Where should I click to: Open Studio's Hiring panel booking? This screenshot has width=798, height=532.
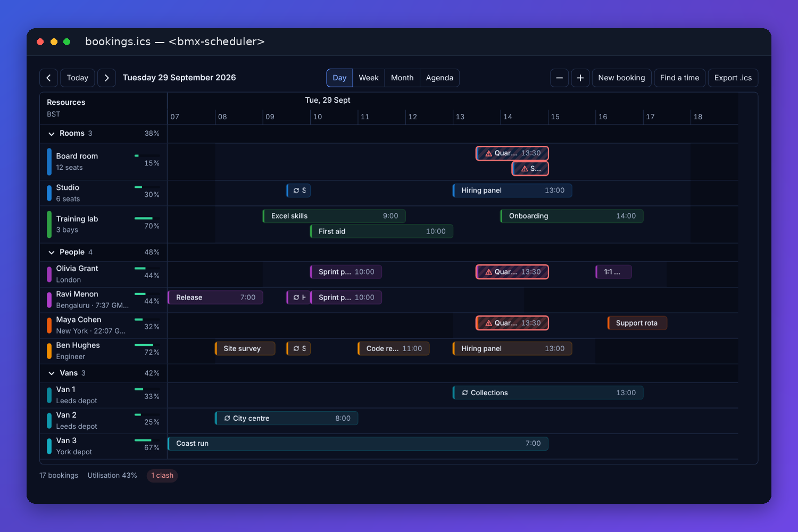tap(512, 190)
